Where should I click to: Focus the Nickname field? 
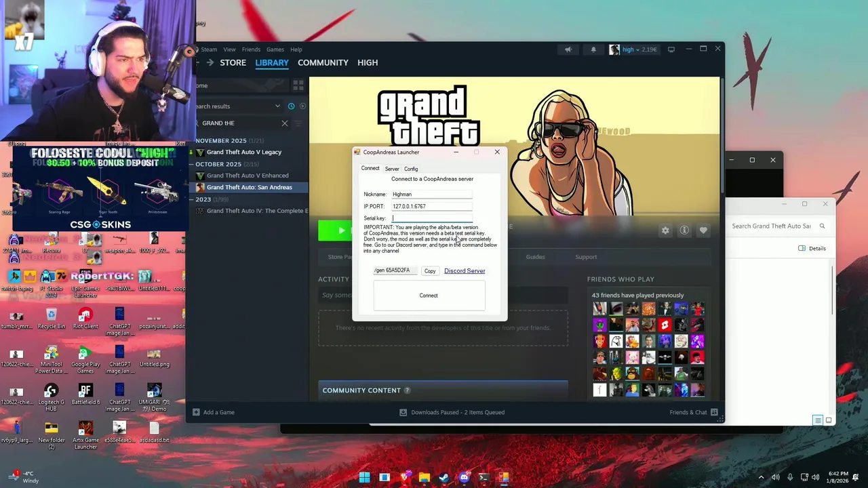tap(431, 195)
